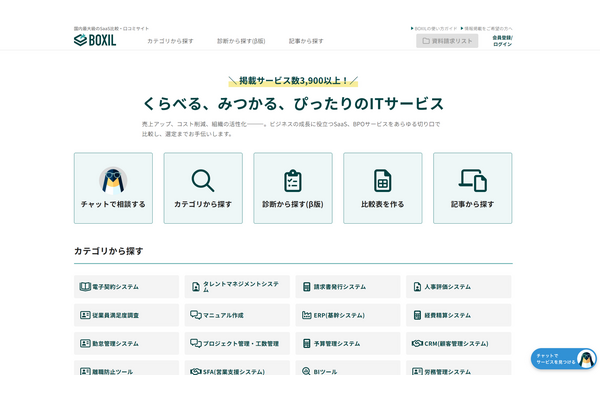Select ERP(基幹システム) category
This screenshot has height=400, width=600.
(x=348, y=315)
